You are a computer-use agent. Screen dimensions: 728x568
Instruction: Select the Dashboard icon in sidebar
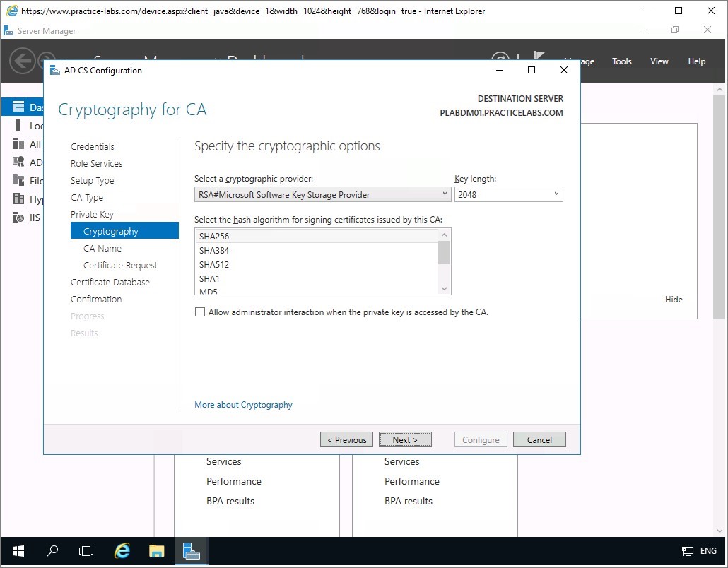pyautogui.click(x=18, y=107)
